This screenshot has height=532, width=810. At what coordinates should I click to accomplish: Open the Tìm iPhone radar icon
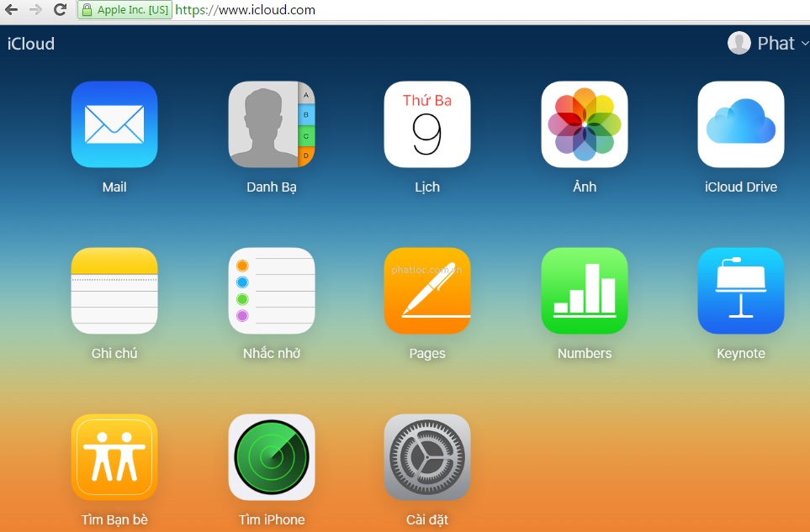tap(272, 457)
